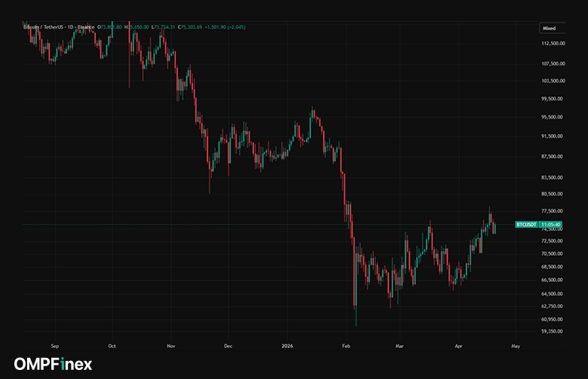Click the 95,500.00 price scale label
Screen dimensions: 588x379
coord(553,117)
